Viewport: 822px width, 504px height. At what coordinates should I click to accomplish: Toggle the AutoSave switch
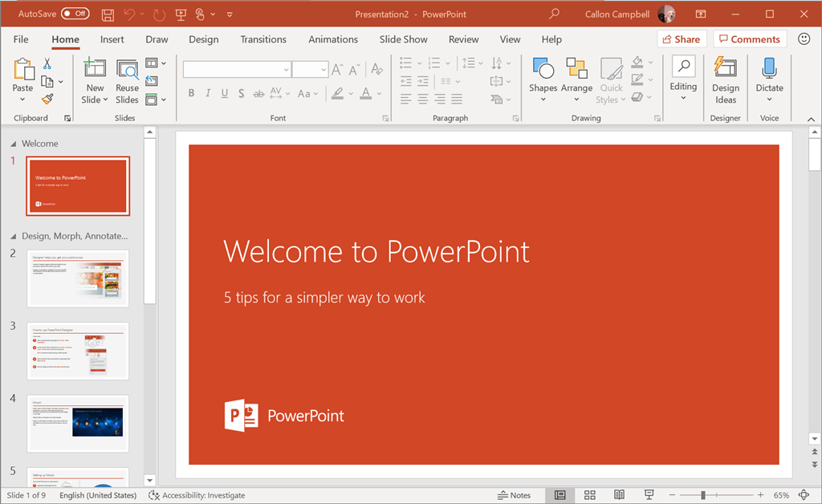(x=75, y=14)
